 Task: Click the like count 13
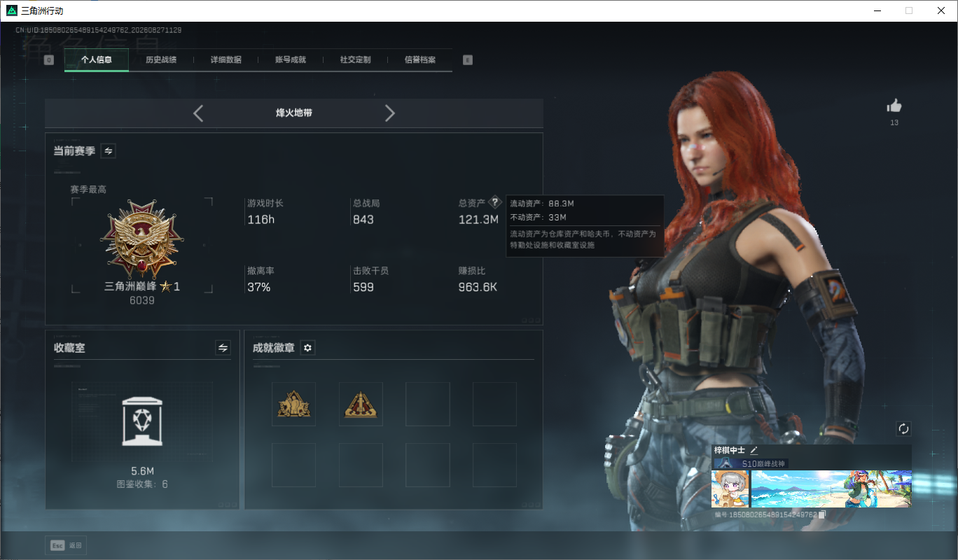pyautogui.click(x=894, y=123)
